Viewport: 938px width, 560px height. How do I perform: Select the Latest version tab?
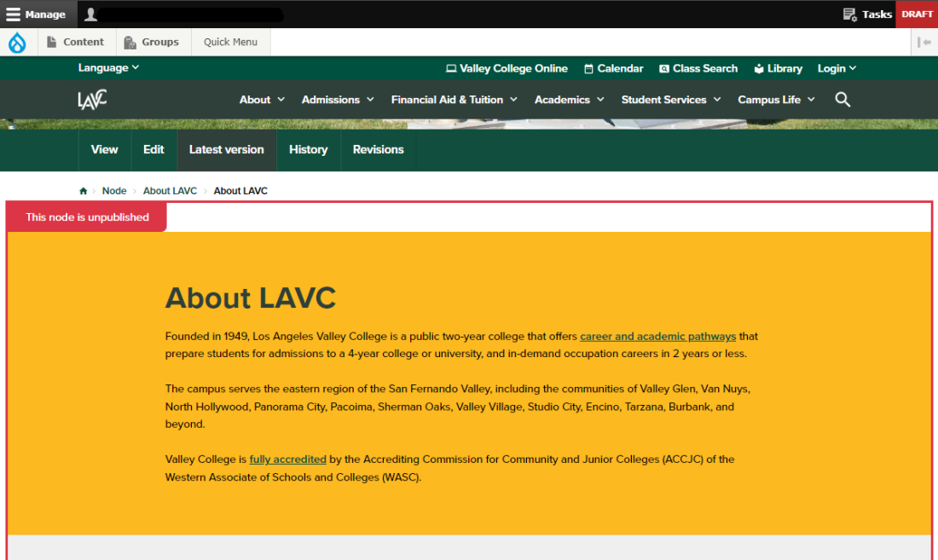point(226,149)
